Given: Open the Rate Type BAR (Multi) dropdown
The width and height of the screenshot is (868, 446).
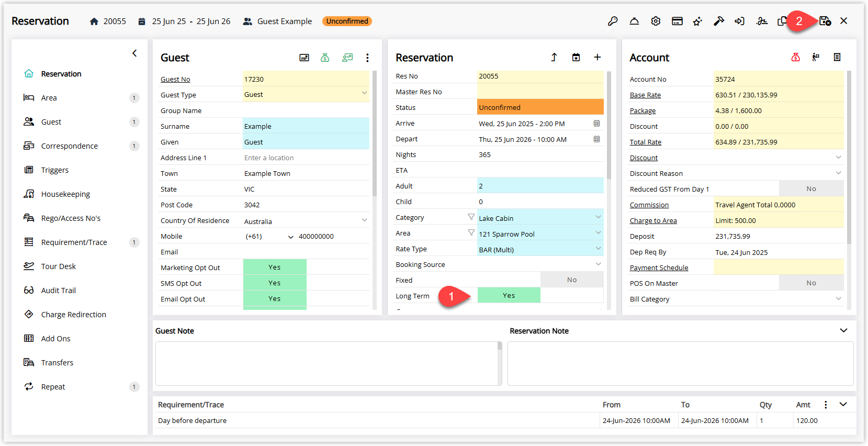Looking at the screenshot, I should (x=599, y=248).
